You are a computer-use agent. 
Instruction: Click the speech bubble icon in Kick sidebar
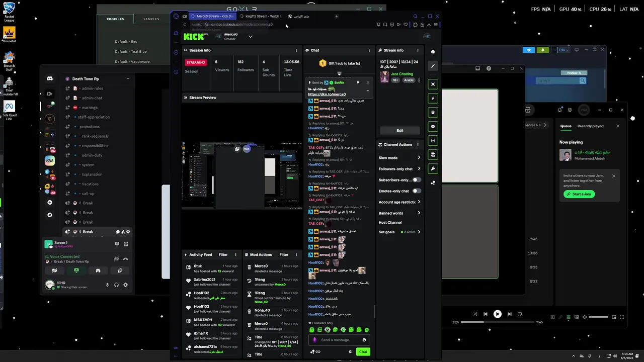(x=433, y=126)
